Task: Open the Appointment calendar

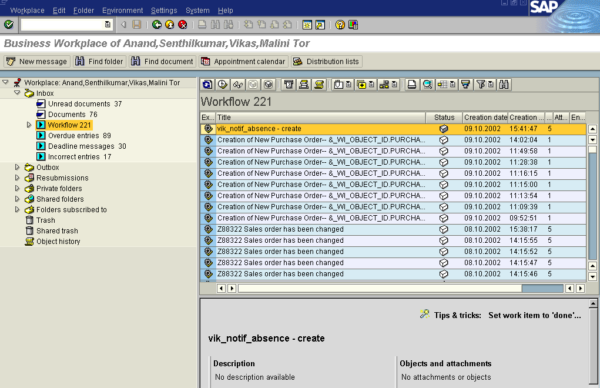Action: click(243, 62)
